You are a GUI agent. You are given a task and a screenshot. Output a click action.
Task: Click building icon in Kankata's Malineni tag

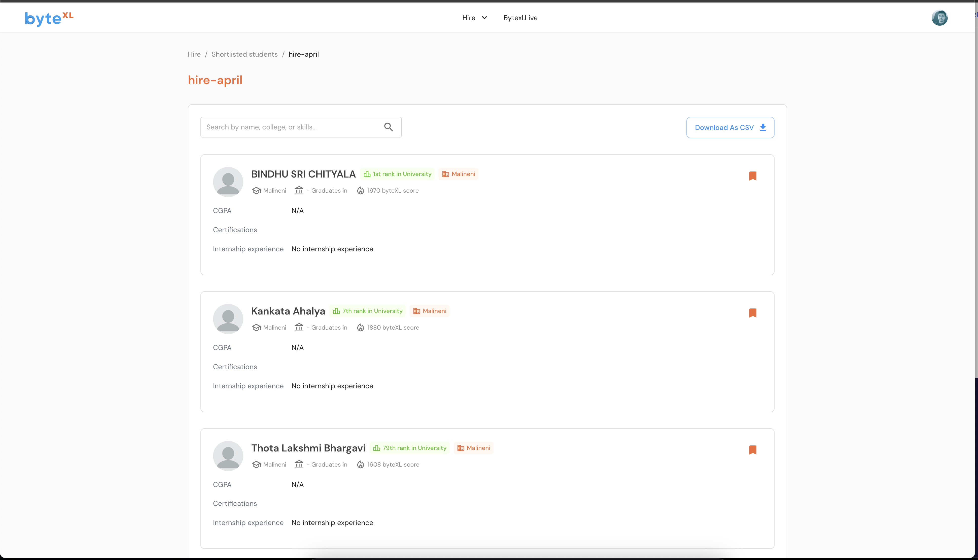416,311
